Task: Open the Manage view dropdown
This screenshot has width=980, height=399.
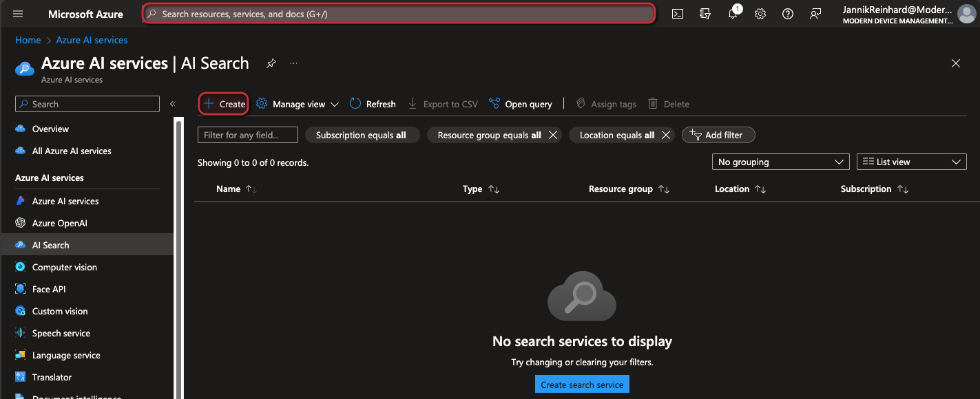Action: (x=298, y=103)
